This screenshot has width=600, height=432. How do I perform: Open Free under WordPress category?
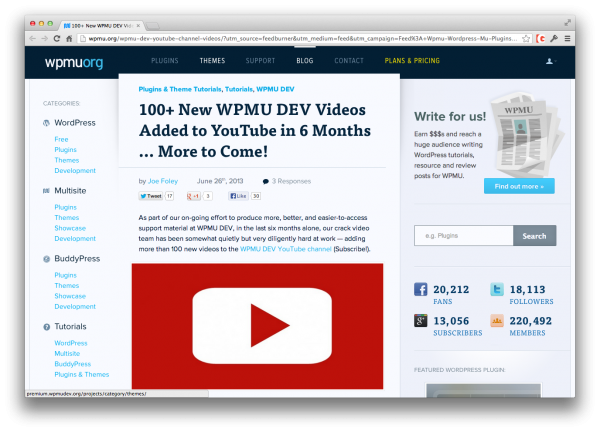click(x=61, y=139)
